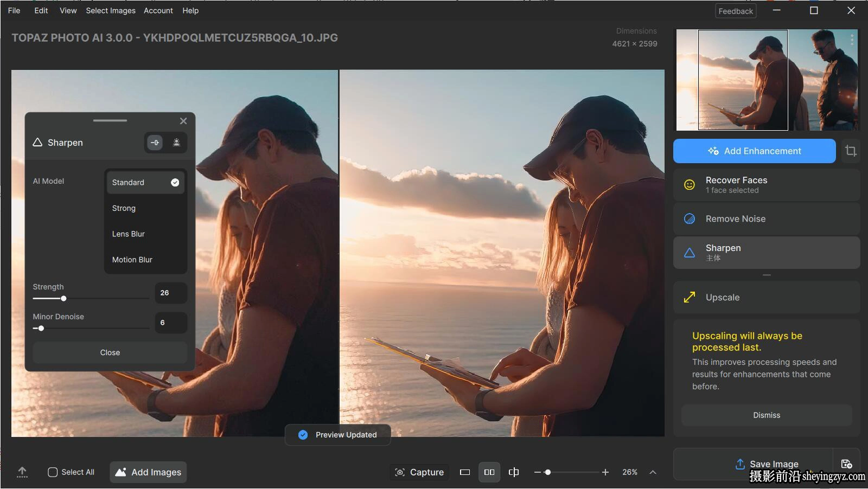
Task: Click the 26% zoom level value
Action: pyautogui.click(x=630, y=472)
